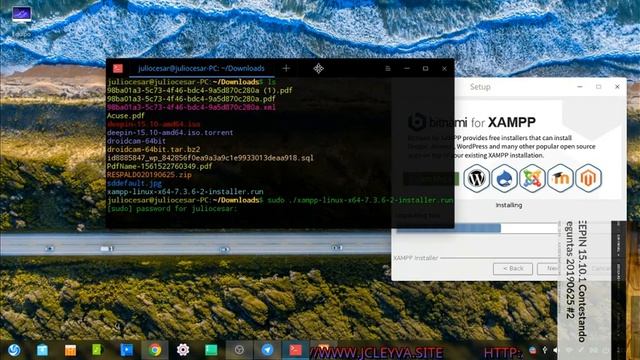Viewport: 640px width, 360px height.
Task: Click the 'for XAMPP' heading in Setup
Action: [503, 122]
